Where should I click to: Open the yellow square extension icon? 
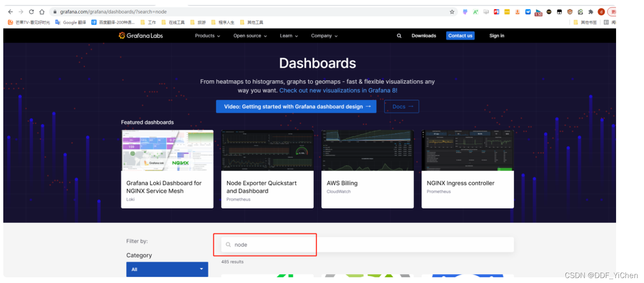[507, 12]
